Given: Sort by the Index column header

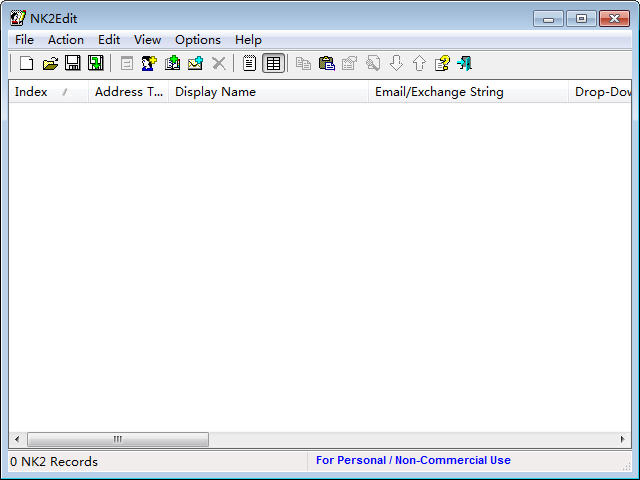Looking at the screenshot, I should pos(48,92).
